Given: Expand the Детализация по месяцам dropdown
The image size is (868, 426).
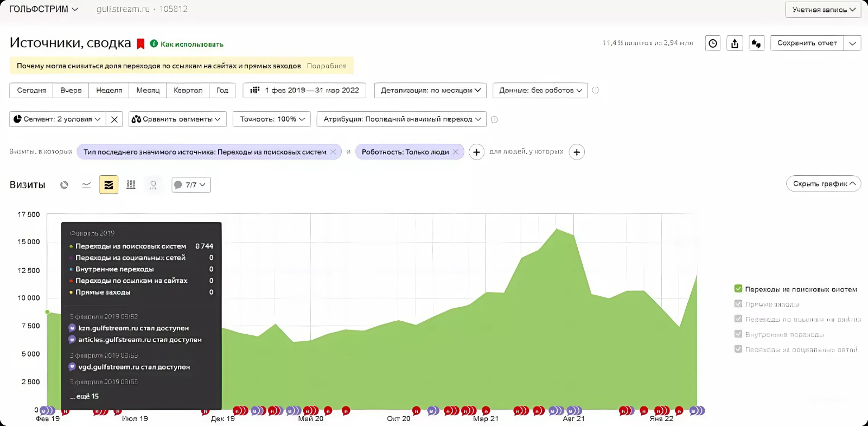Looking at the screenshot, I should tap(430, 90).
